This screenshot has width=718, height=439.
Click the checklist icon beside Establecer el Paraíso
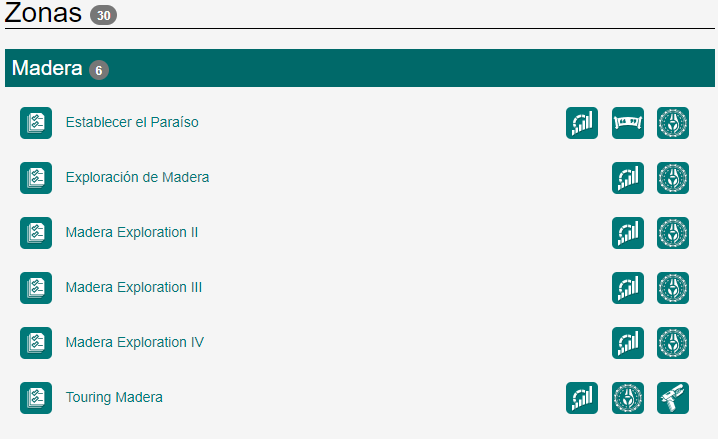36,123
